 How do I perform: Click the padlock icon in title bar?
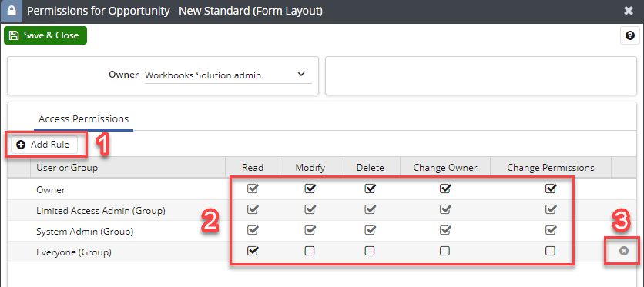pos(12,11)
